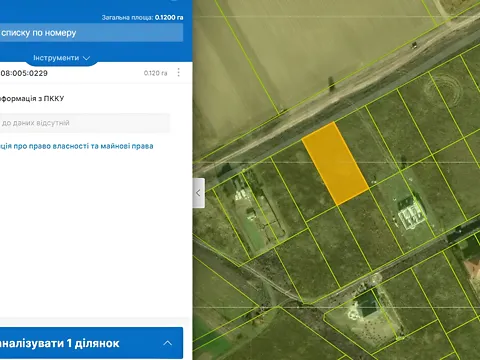Click the до даних відсутній field

85,123
